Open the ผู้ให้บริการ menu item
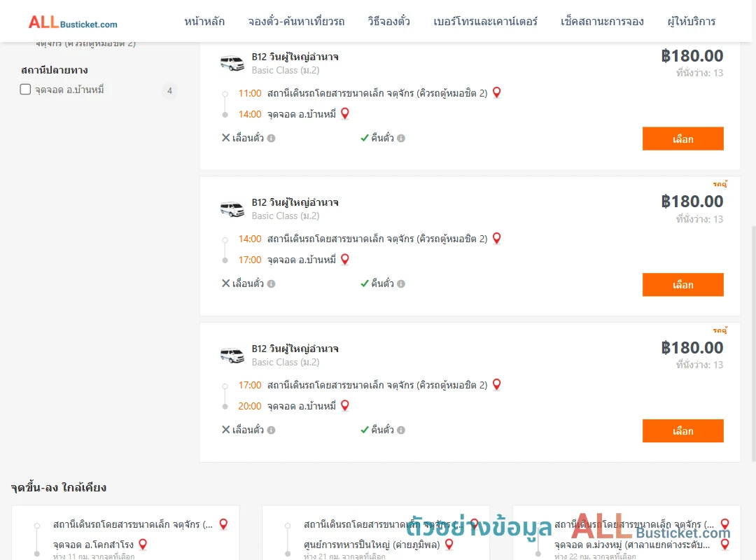This screenshot has width=756, height=560. point(691,22)
